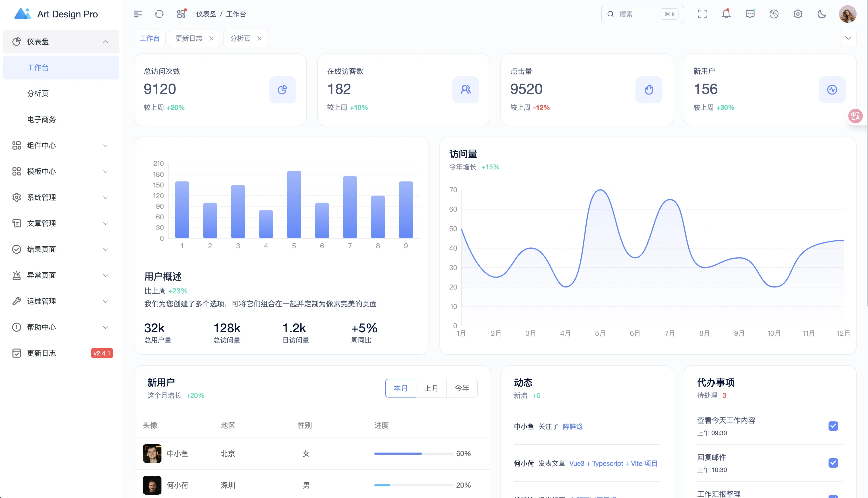The image size is (868, 498).
Task: Open the language globe icon
Action: click(774, 14)
